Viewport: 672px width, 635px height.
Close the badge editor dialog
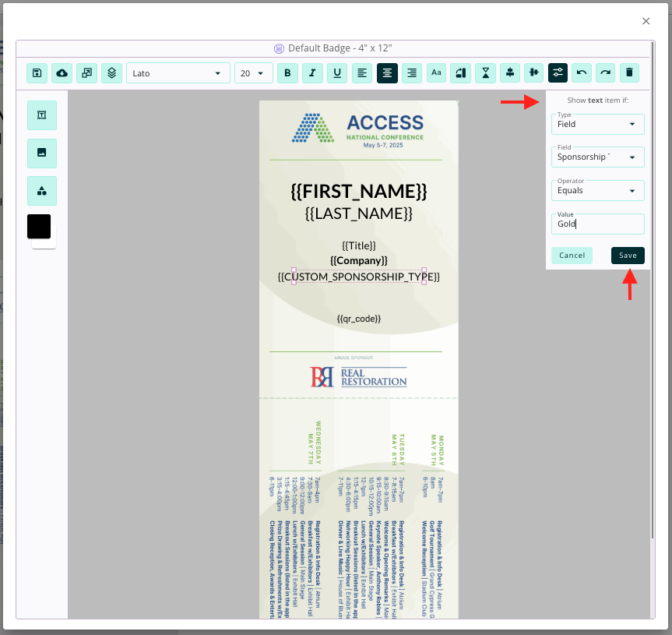646,21
